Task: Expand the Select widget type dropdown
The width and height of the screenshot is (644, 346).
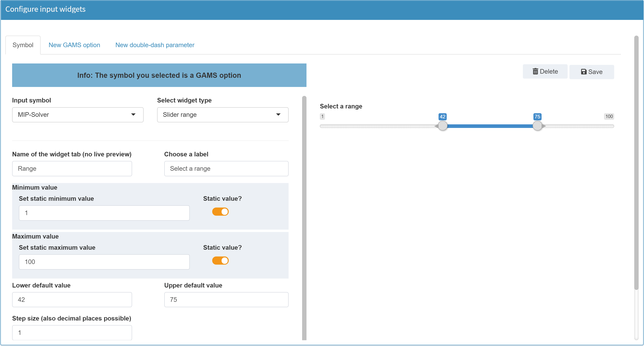Action: click(223, 115)
